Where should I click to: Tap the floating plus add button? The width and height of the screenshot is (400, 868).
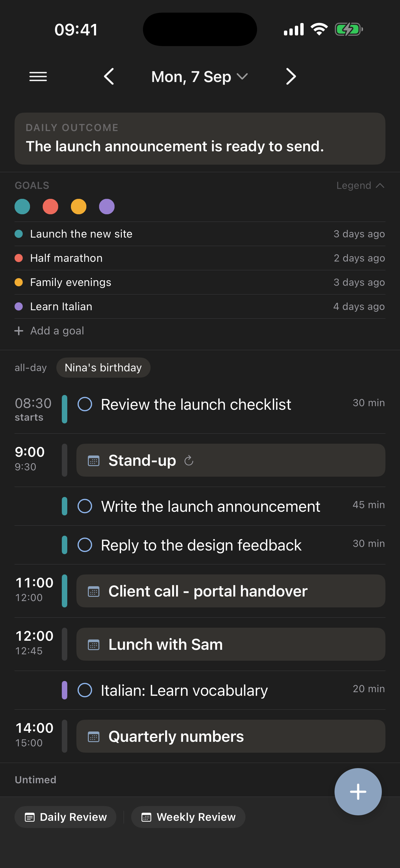tap(358, 791)
